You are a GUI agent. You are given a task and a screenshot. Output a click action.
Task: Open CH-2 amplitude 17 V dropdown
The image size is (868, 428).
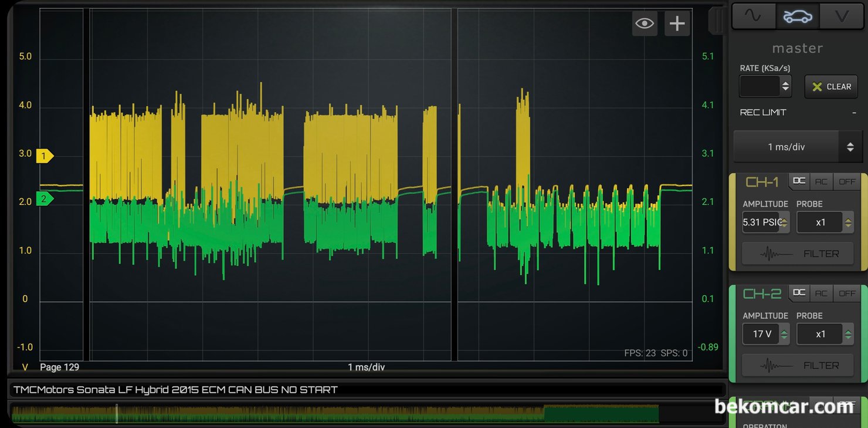[766, 334]
